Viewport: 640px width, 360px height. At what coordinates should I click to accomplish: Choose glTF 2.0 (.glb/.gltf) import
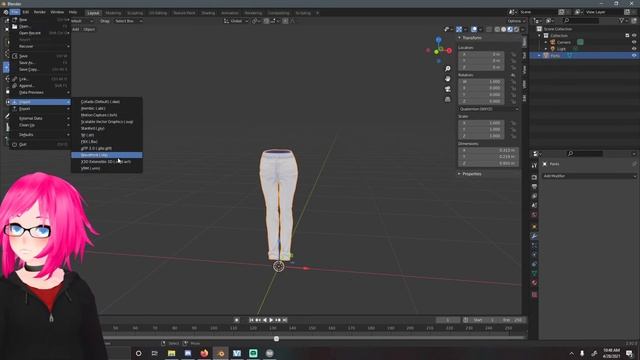(x=107, y=148)
